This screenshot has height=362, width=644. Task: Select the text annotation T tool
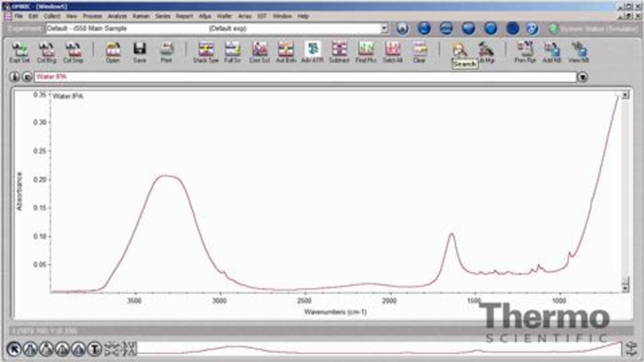coord(95,348)
